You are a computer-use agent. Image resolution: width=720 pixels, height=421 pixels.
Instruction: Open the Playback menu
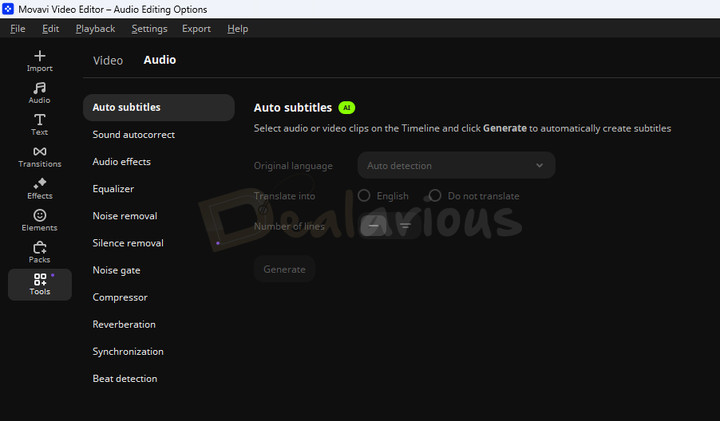pos(95,29)
